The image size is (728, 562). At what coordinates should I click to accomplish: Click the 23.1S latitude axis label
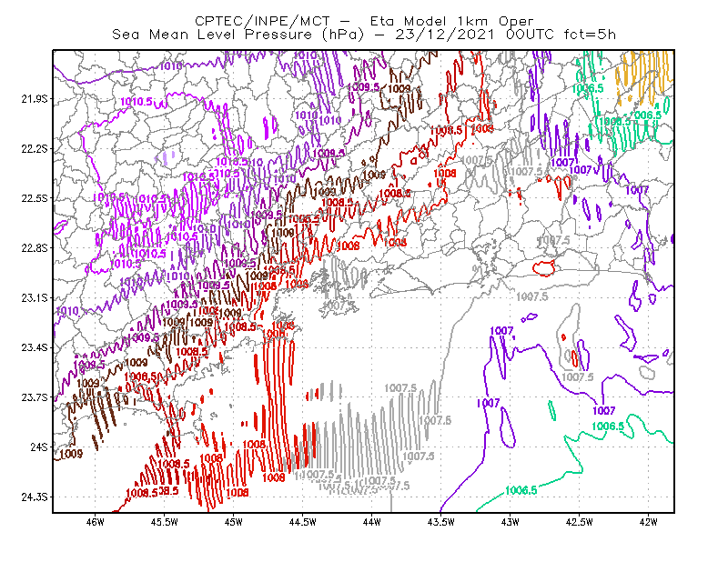coord(35,298)
